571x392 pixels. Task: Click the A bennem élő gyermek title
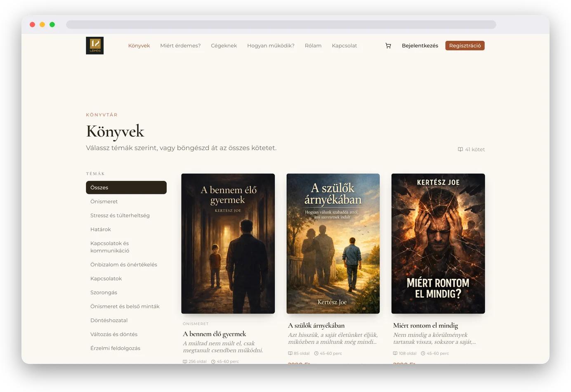point(215,334)
